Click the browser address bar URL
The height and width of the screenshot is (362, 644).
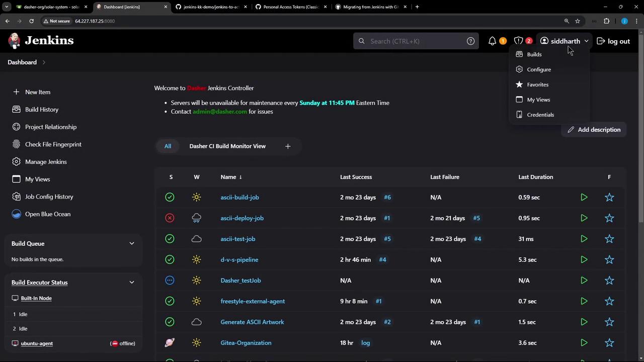[95, 21]
